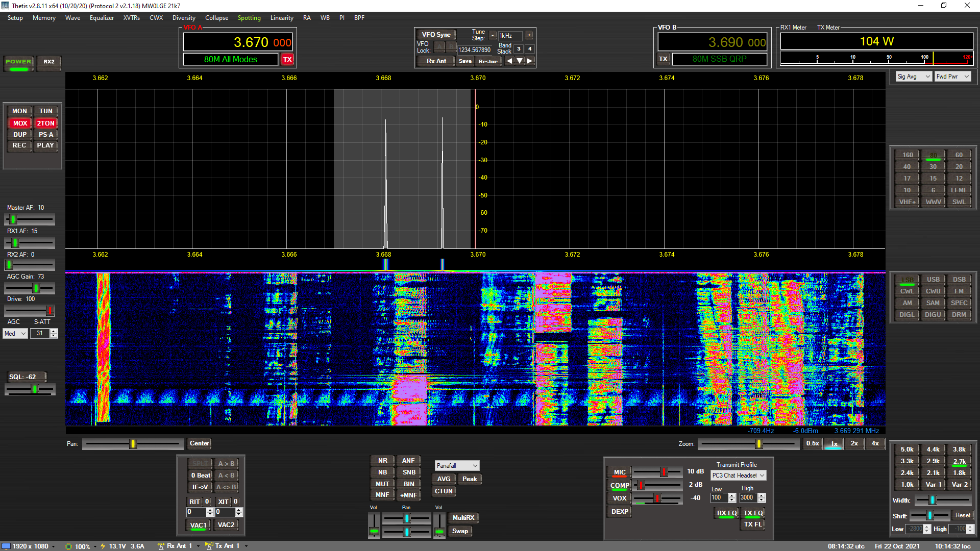This screenshot has width=980, height=551.
Task: Expand the Rx Ant 1 dropdown arrow
Action: point(198,546)
